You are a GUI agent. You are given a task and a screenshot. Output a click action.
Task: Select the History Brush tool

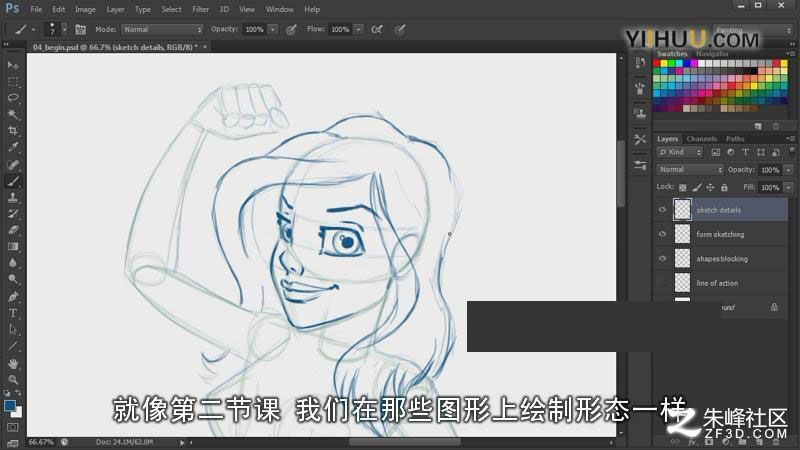13,213
